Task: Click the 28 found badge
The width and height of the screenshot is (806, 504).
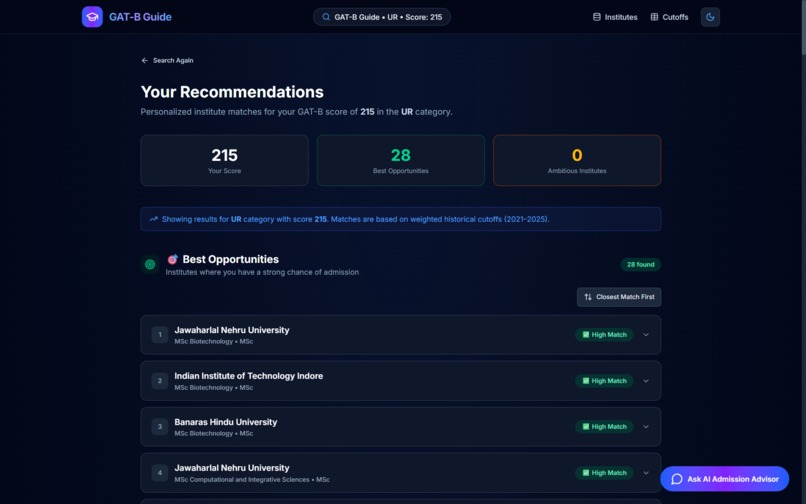Action: pos(640,264)
